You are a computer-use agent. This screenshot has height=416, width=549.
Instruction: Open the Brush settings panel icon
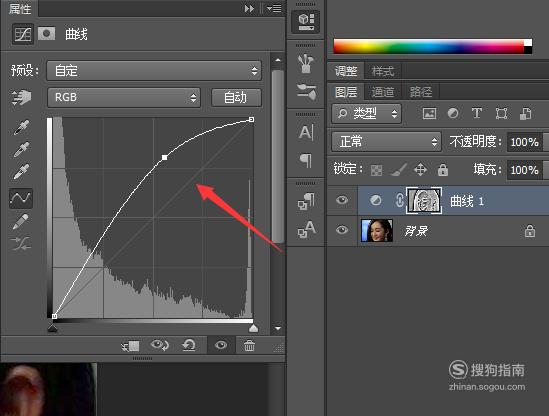pyautogui.click(x=306, y=91)
